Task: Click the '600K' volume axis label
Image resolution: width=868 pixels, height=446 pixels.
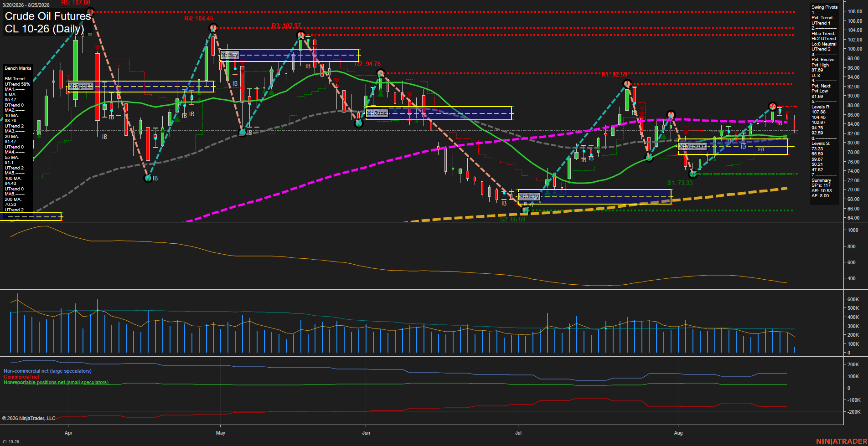Action: [853, 299]
